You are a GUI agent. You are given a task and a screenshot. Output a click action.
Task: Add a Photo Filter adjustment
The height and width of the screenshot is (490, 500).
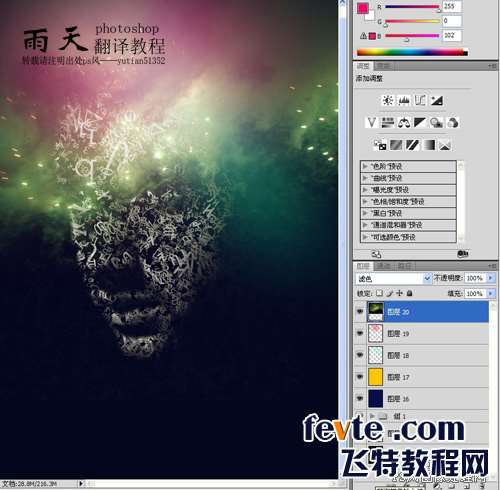(x=436, y=122)
